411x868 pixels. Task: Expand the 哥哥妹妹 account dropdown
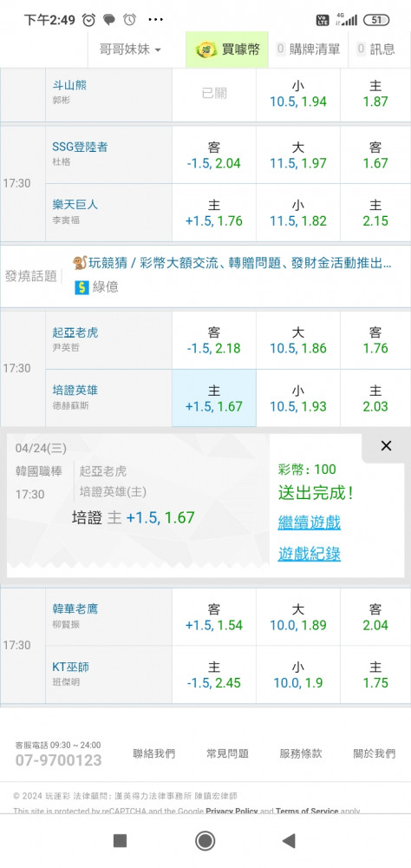pyautogui.click(x=131, y=49)
